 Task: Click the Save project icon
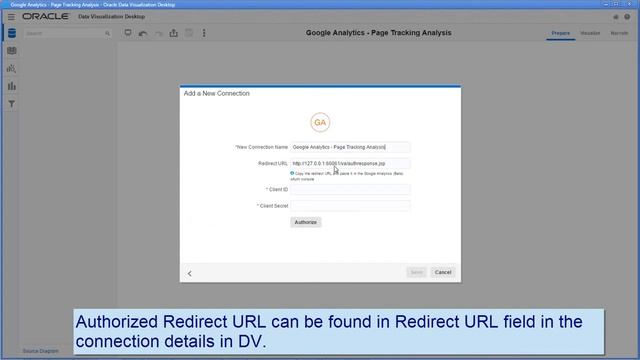pyautogui.click(x=189, y=33)
